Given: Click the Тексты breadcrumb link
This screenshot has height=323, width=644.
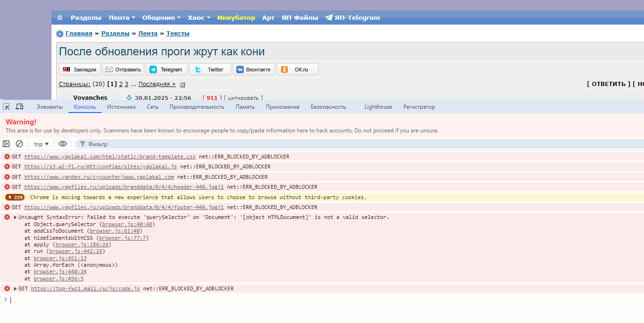Looking at the screenshot, I should point(178,34).
